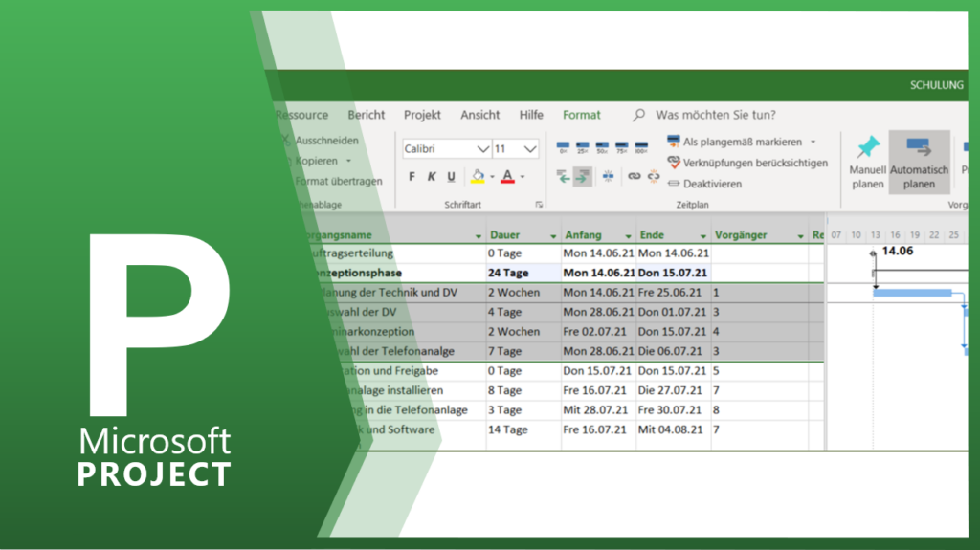Open the font color dropdown arrow
980x550 pixels.
[x=523, y=177]
